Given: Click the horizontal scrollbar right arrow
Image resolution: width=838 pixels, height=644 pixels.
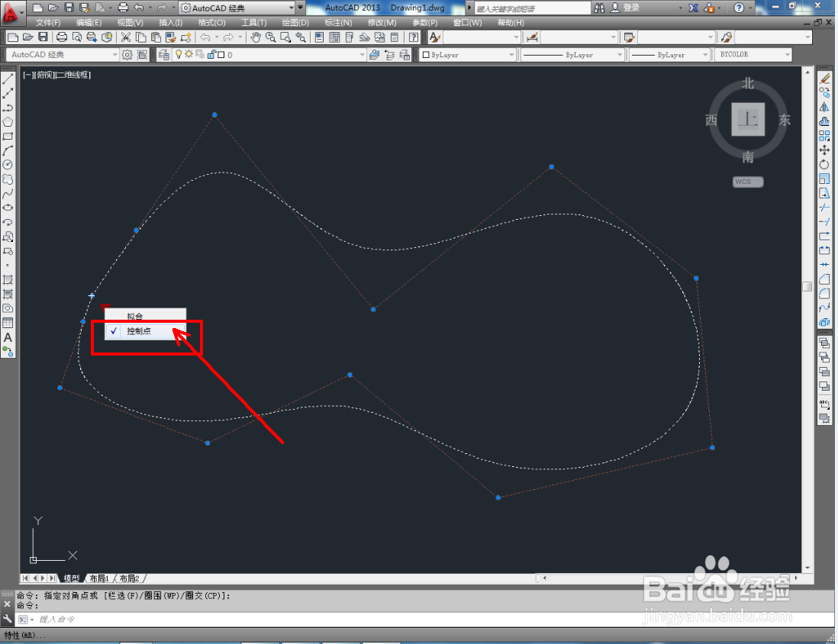Looking at the screenshot, I should 796,578.
